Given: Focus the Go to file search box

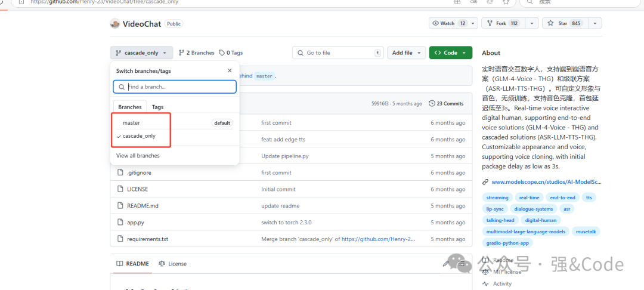Looking at the screenshot, I should click(337, 53).
